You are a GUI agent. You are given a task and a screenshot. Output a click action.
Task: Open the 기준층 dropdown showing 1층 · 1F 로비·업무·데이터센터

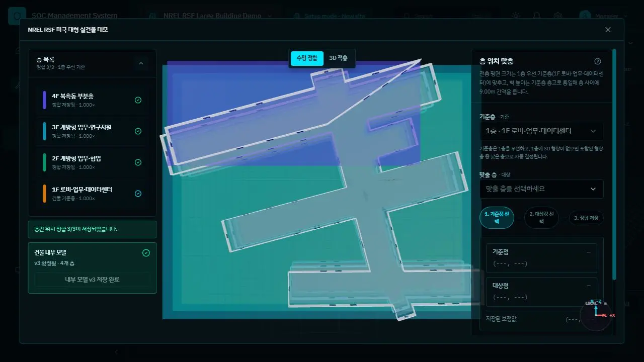pyautogui.click(x=541, y=131)
